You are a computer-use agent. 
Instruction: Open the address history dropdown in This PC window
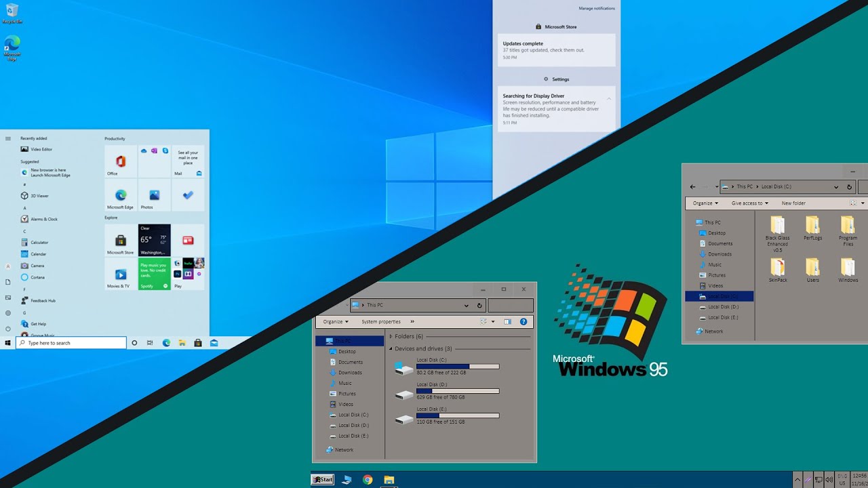466,306
